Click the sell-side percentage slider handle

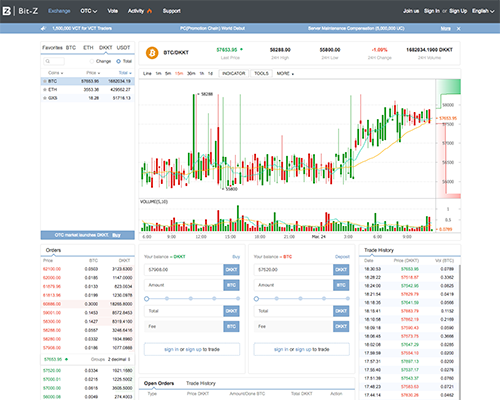pos(256,299)
